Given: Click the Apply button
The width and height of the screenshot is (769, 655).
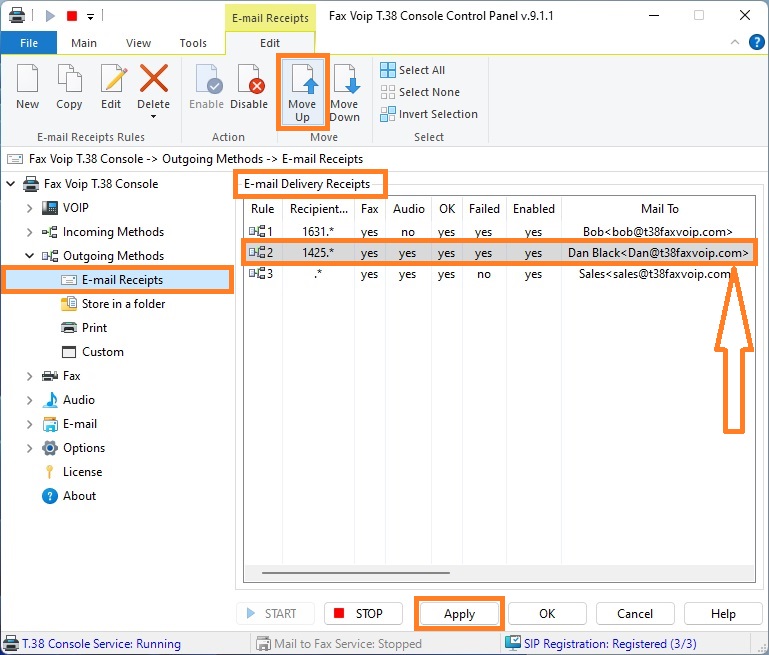Looking at the screenshot, I should coord(460,614).
